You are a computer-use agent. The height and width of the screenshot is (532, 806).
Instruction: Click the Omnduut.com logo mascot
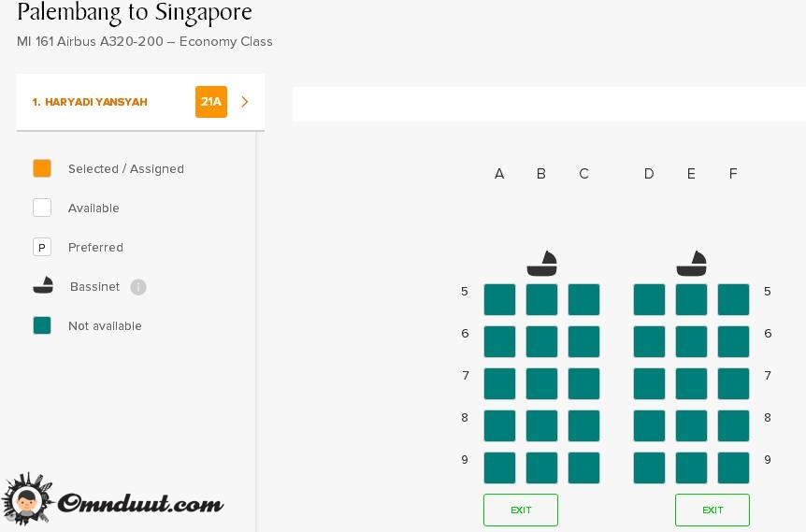coord(26,500)
